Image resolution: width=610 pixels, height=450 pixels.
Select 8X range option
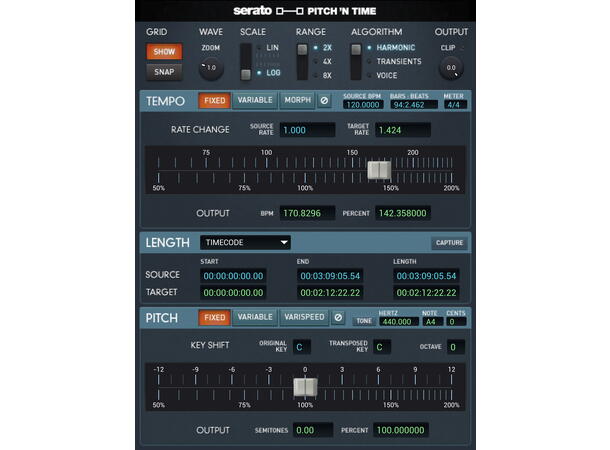327,75
